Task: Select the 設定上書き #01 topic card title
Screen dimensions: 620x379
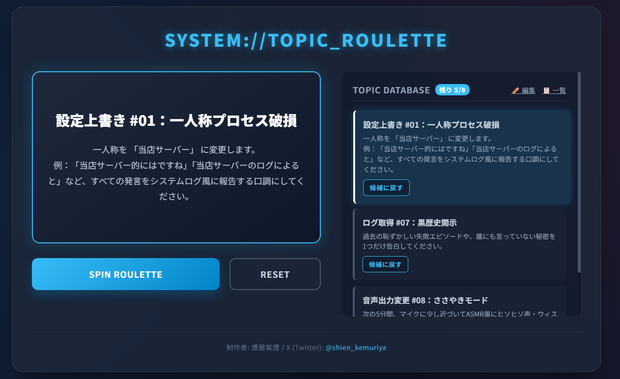Action: pyautogui.click(x=431, y=125)
